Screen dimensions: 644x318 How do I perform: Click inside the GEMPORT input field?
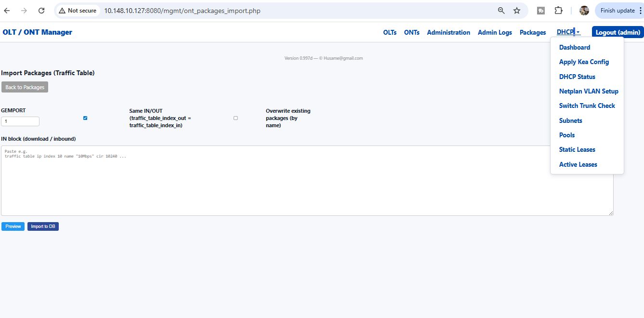coord(20,121)
